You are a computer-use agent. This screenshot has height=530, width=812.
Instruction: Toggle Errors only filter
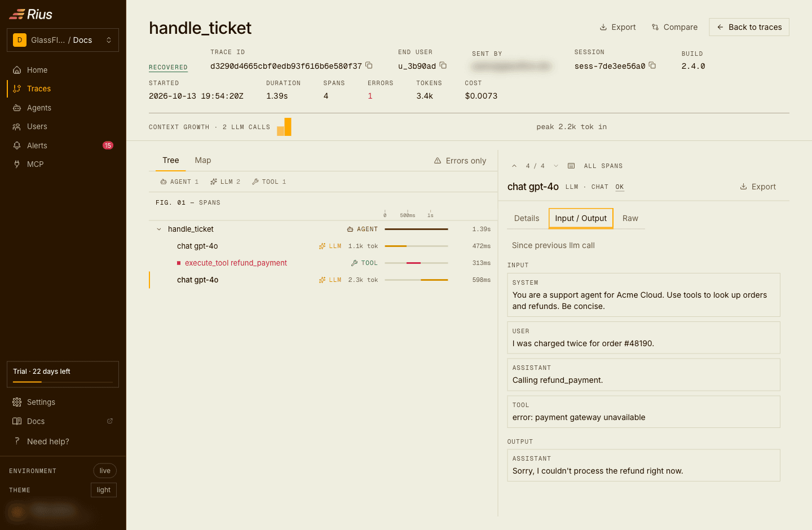coord(460,161)
